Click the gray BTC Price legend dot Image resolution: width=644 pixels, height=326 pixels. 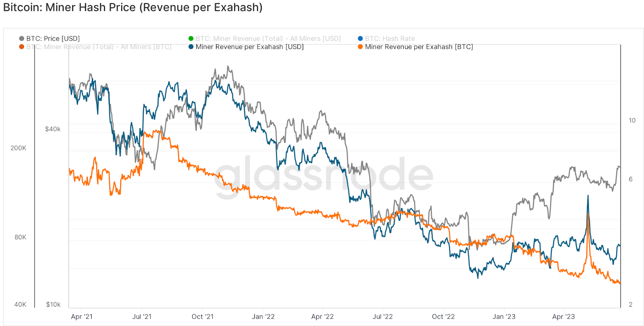[x=22, y=39]
